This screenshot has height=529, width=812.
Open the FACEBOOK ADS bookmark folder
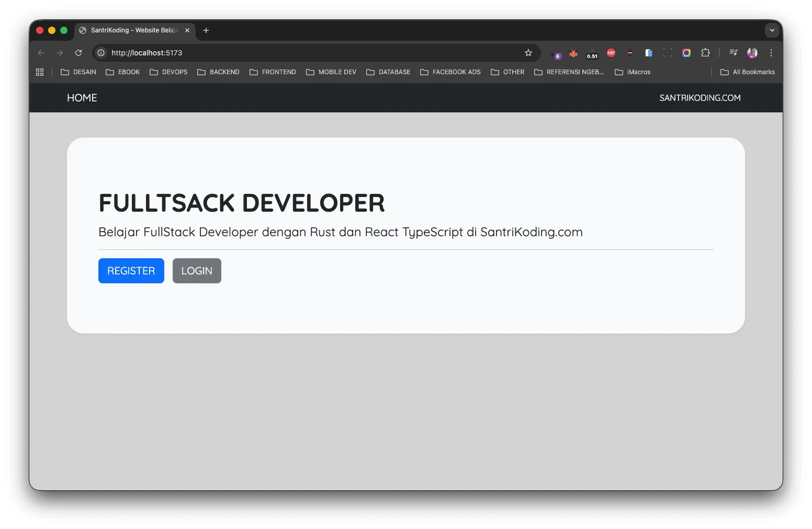point(450,72)
